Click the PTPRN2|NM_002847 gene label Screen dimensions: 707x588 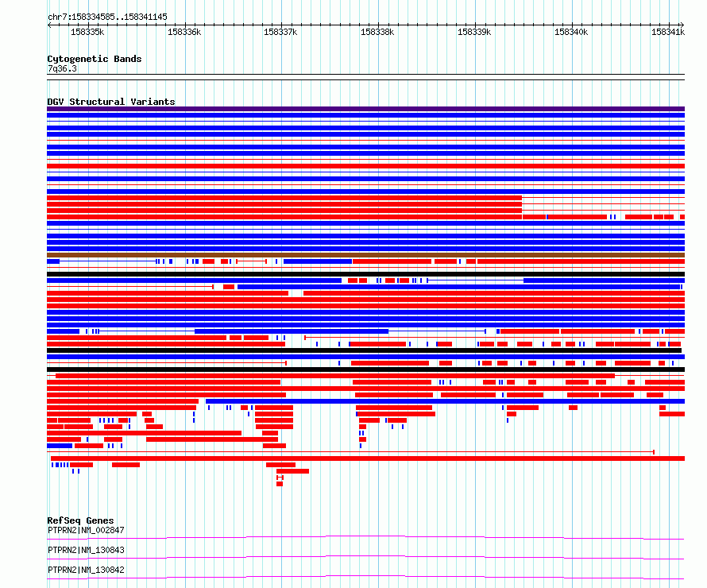(86, 531)
